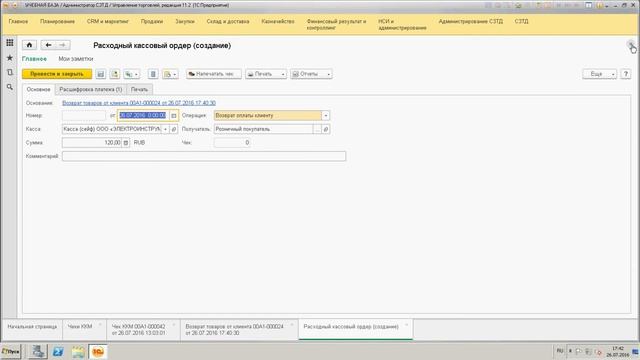Open 'НСИ и администрирование' section
This screenshot has width=640, height=360.
[x=402, y=24]
